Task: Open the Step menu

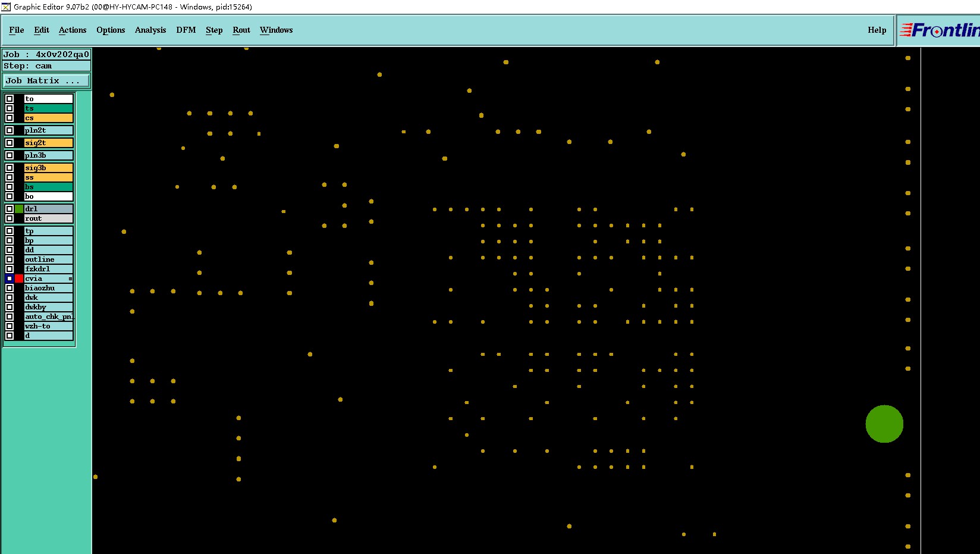Action: pyautogui.click(x=214, y=30)
